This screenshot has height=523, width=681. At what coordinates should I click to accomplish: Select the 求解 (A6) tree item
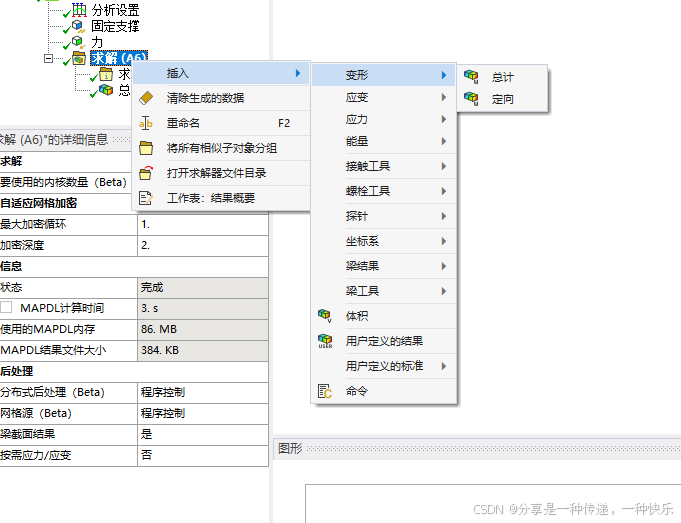(x=119, y=58)
